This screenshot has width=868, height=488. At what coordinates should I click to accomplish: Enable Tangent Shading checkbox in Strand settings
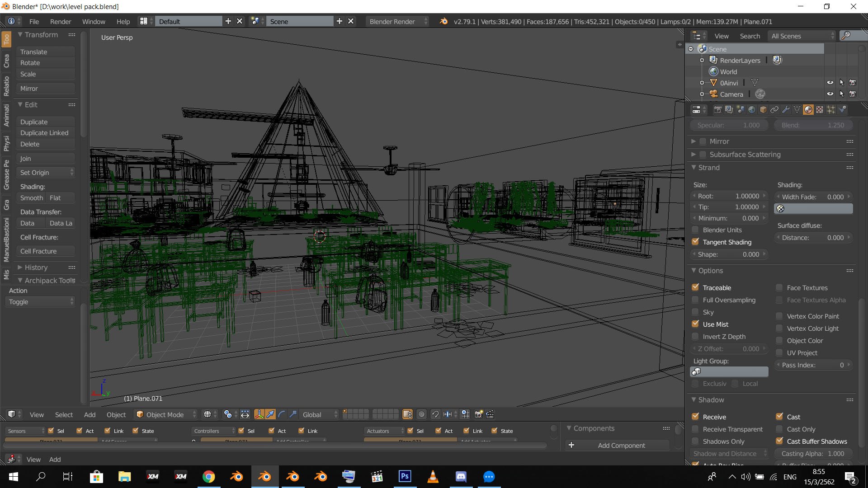[x=695, y=241]
